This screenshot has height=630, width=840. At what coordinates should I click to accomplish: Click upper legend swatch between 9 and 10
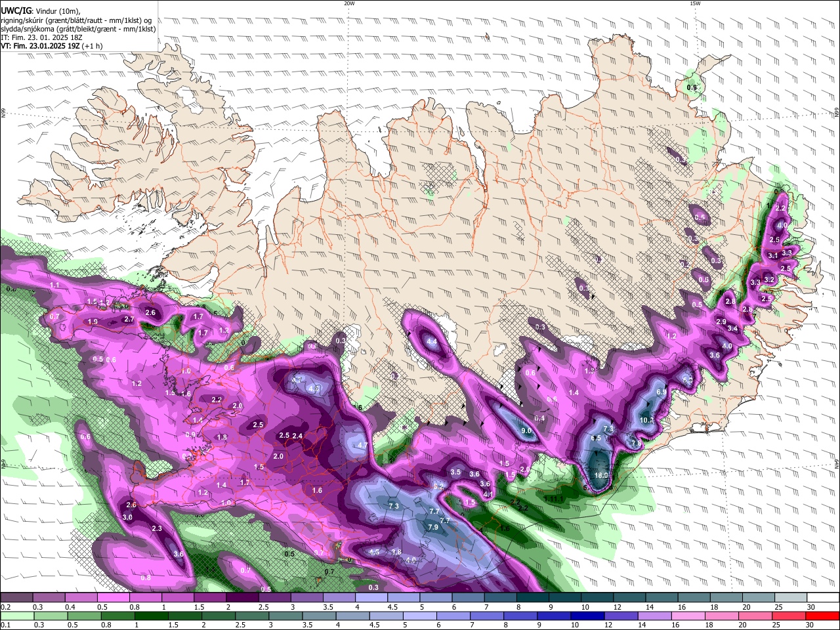(x=565, y=598)
